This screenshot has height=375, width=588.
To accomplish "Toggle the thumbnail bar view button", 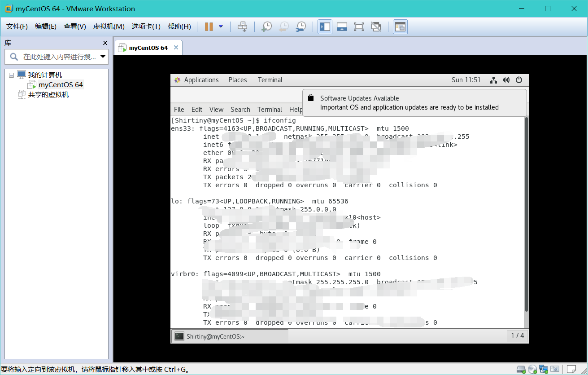I will 342,27.
